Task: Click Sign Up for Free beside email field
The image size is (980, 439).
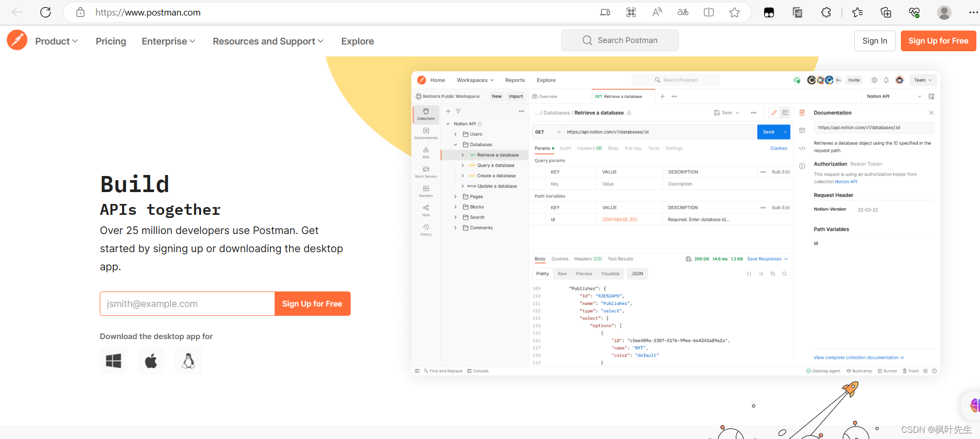Action: coord(312,304)
